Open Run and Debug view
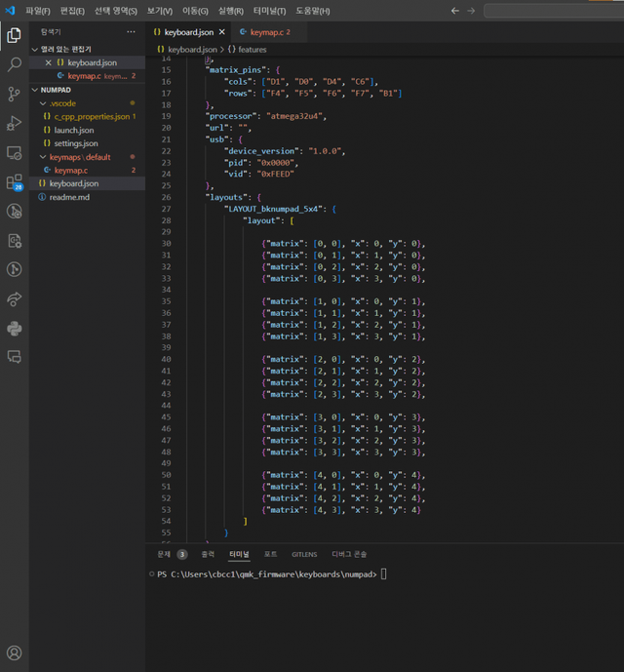Screen dimensions: 624x672 pos(15,123)
